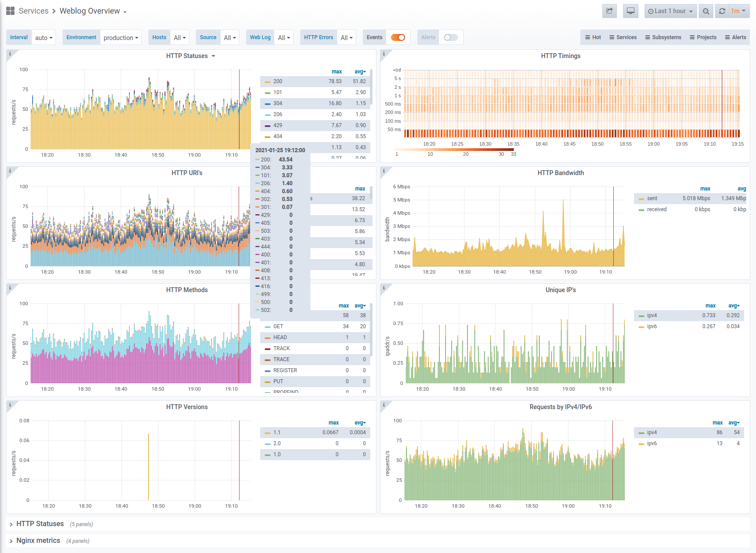This screenshot has height=553, width=756.
Task: Click info icon on HTTP Timings panel
Action: click(x=384, y=54)
